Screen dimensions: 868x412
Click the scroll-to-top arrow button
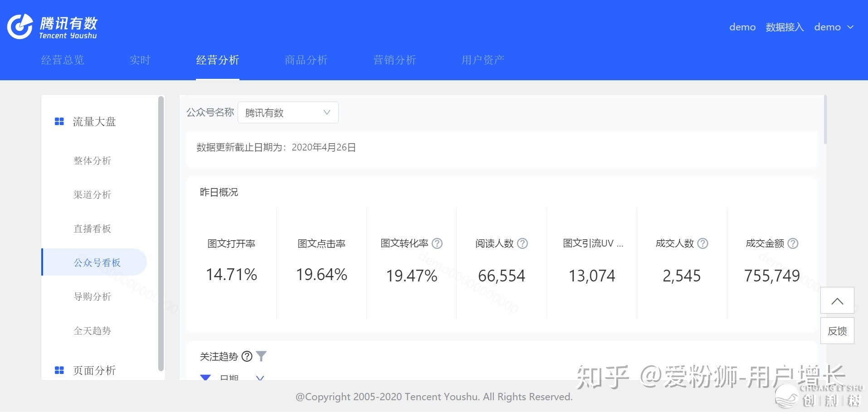pos(837,301)
